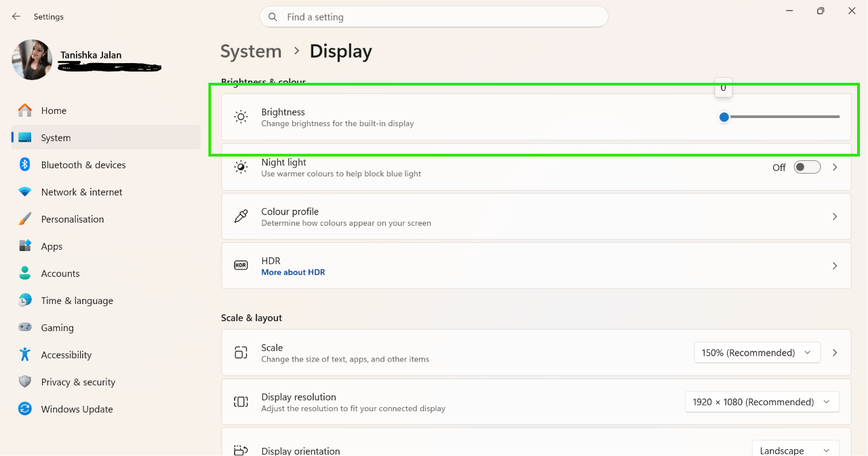Click System in the breadcrumb

tap(251, 52)
